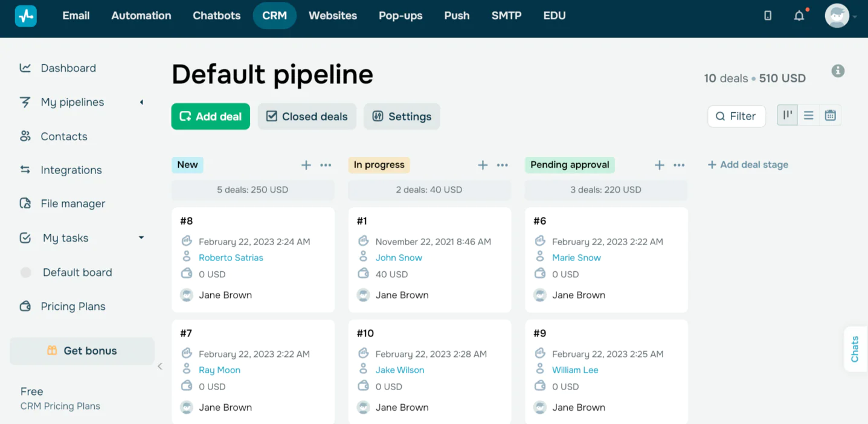Open CRM Pricing Plans link

click(60, 406)
